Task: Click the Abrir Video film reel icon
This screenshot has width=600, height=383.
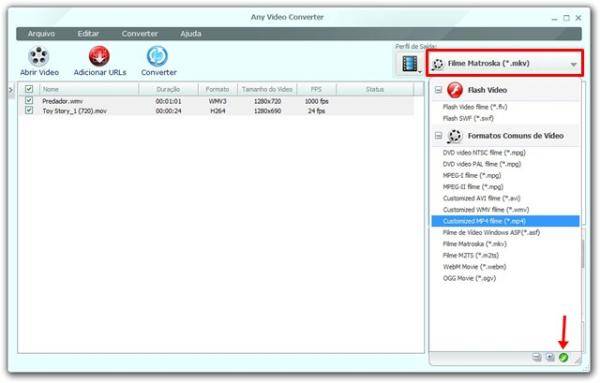Action: 39,56
